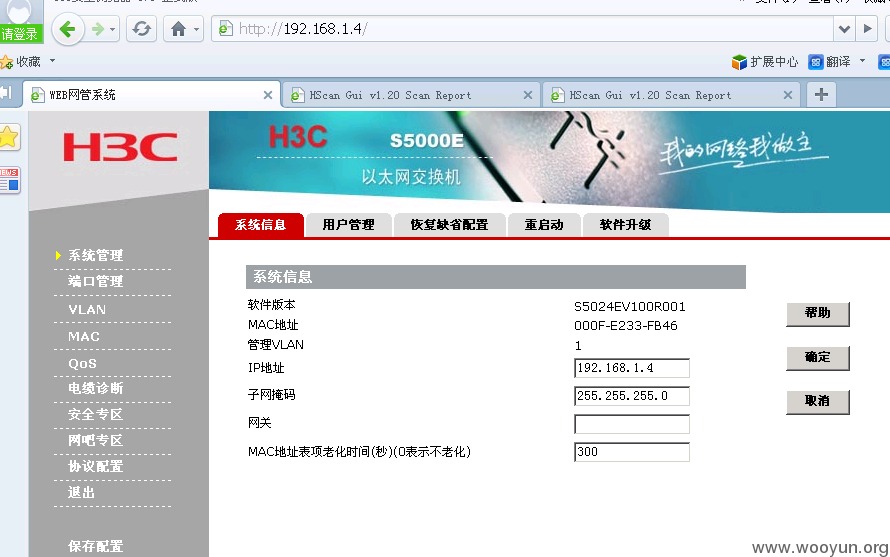Open 网吧专区 in the side menu

[95, 441]
